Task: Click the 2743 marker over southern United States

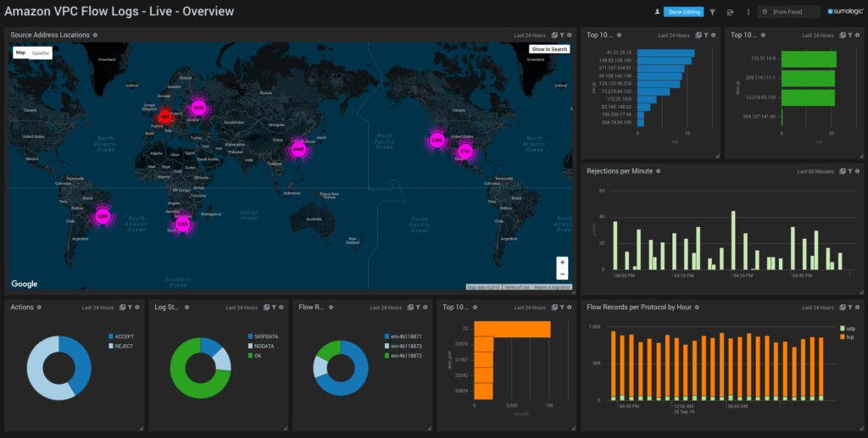Action: [x=465, y=151]
